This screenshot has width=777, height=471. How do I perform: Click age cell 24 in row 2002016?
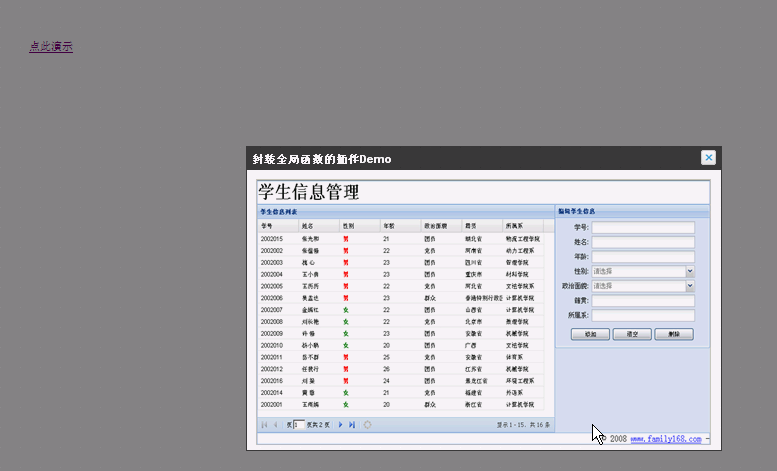click(387, 381)
